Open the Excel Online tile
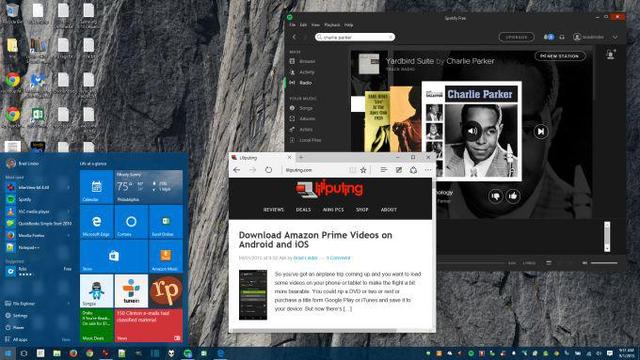This screenshot has height=360, width=640. click(x=166, y=222)
